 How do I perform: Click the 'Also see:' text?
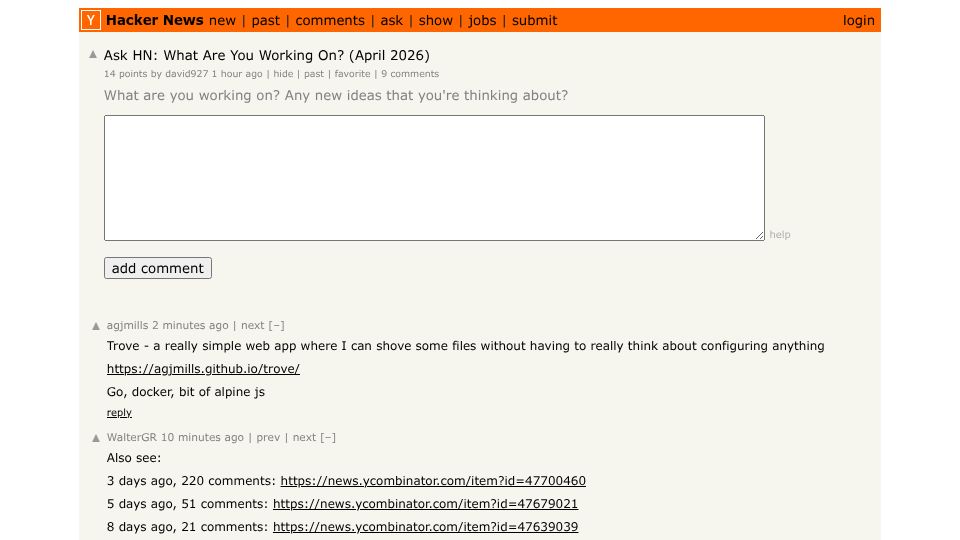point(134,458)
